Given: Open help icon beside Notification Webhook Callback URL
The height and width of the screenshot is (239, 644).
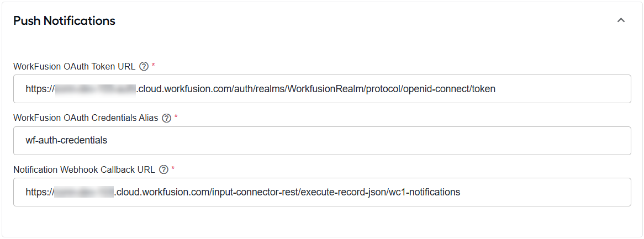Looking at the screenshot, I should coord(163,169).
